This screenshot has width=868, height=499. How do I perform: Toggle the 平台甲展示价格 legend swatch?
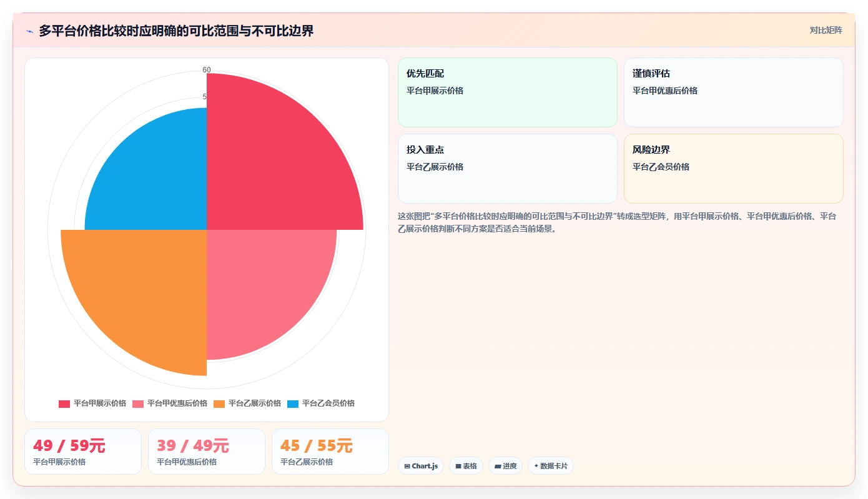64,403
